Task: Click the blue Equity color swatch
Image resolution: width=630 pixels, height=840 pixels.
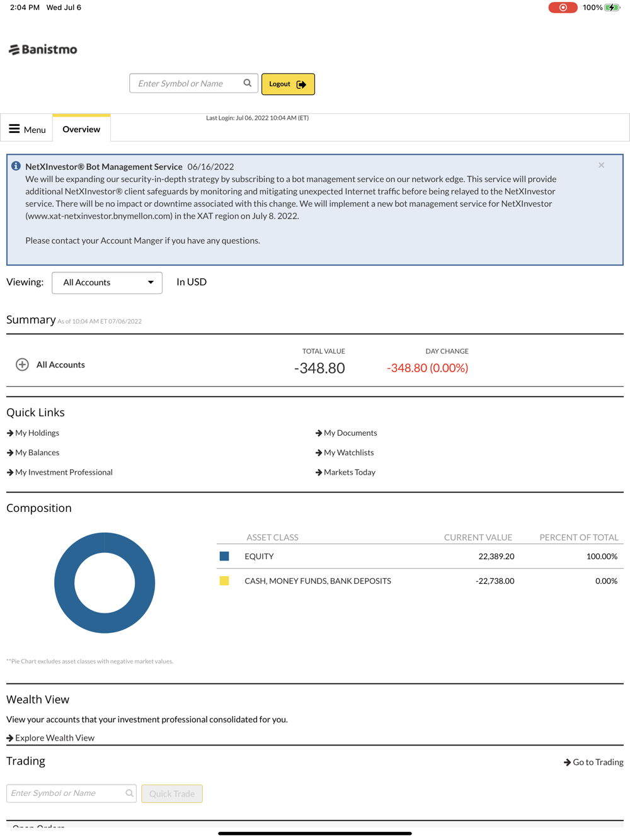Action: tap(224, 556)
